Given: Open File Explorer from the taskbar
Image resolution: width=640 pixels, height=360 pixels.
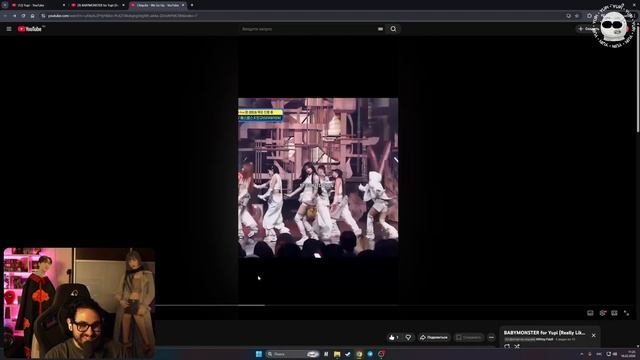Looking at the screenshot, I should tap(337, 354).
